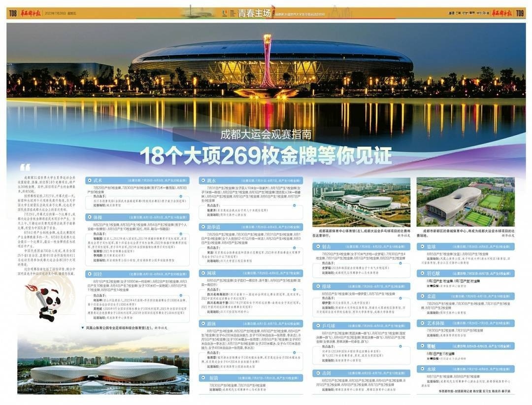
Task: Click the 华西都市报 logo at top left
Action: pyautogui.click(x=30, y=13)
